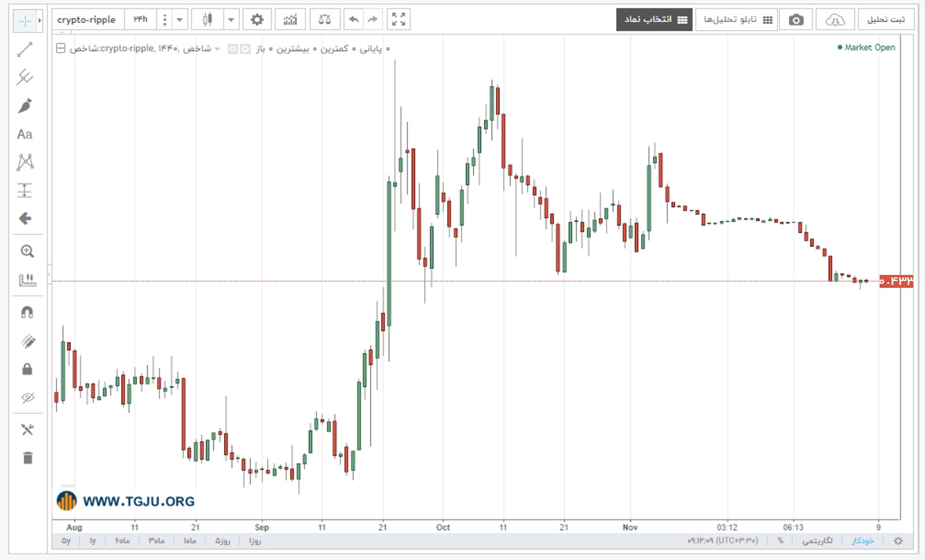
Task: Open the interval dropdown arrow beside ۲۴h
Action: point(179,20)
